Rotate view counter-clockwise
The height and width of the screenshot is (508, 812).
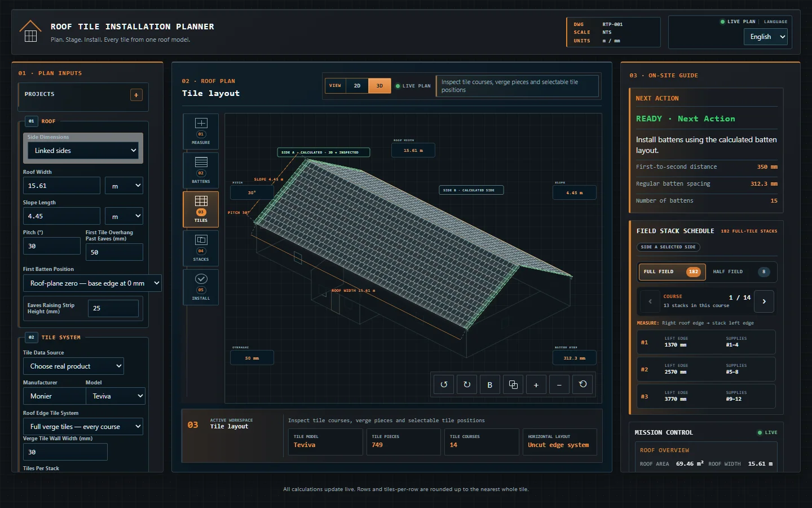tap(444, 384)
